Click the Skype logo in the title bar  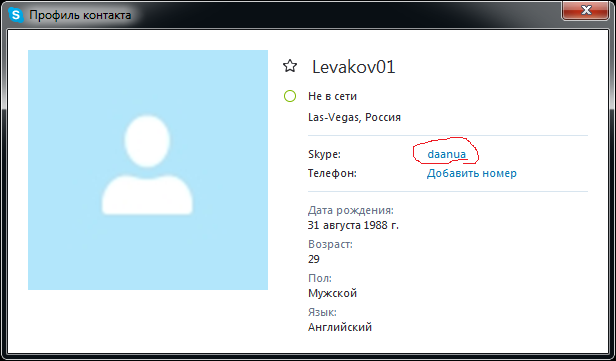tap(16, 15)
